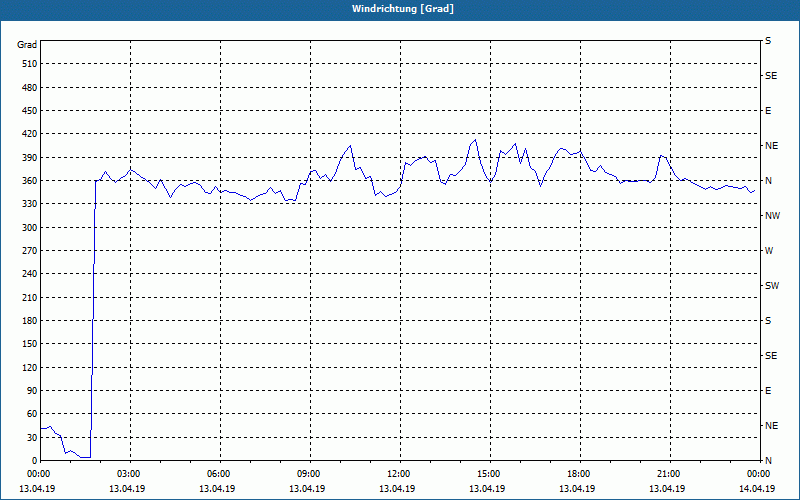Click the S compass label level with 180

coord(768,321)
